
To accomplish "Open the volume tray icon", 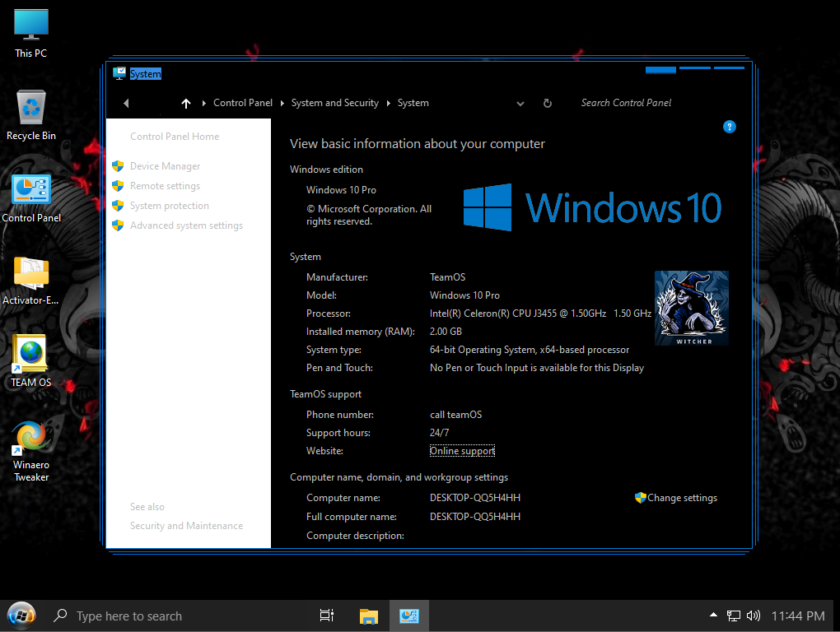I will (754, 616).
